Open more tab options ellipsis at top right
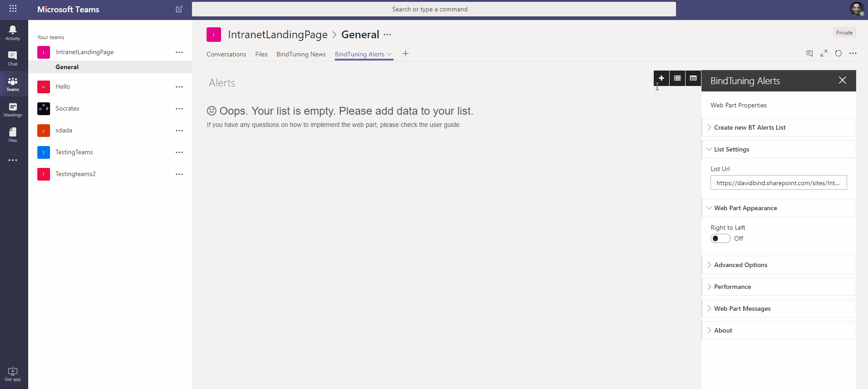Screen dimensions: 868x389 [x=853, y=53]
